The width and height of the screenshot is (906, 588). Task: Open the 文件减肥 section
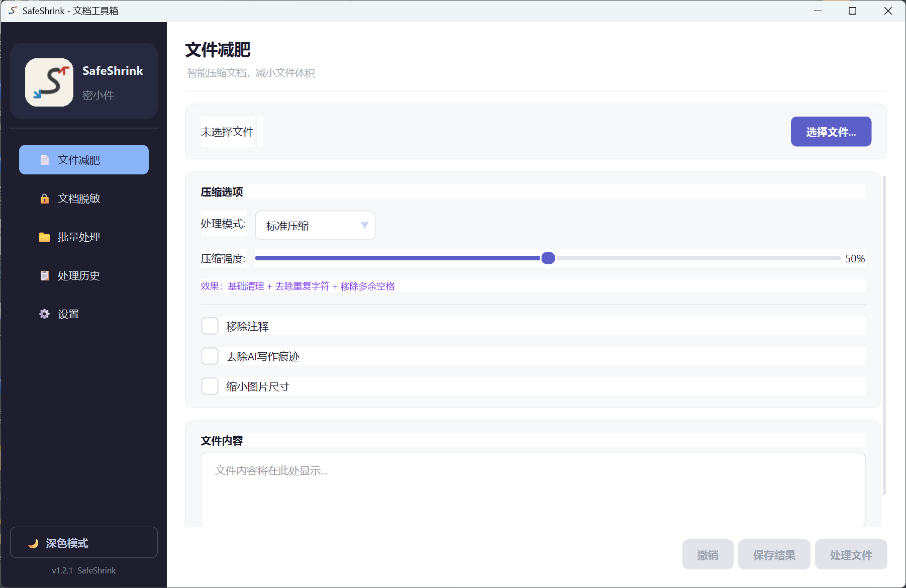[84, 160]
